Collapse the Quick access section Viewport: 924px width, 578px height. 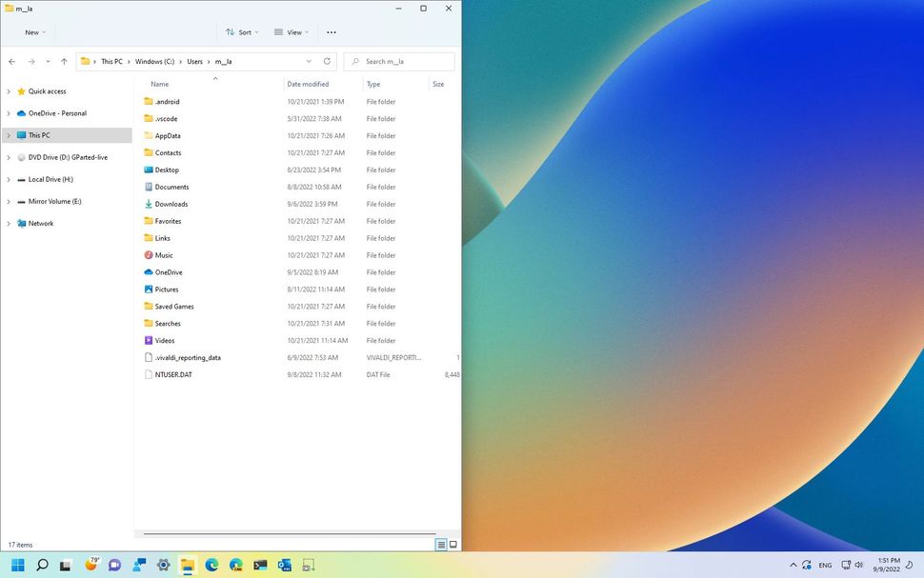pyautogui.click(x=9, y=90)
